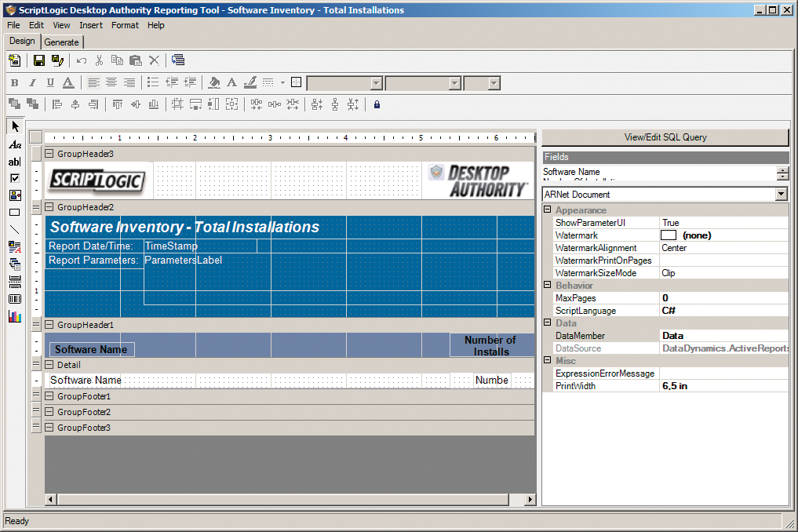Open the Edit menu
This screenshot has width=798, height=532.
[x=36, y=25]
